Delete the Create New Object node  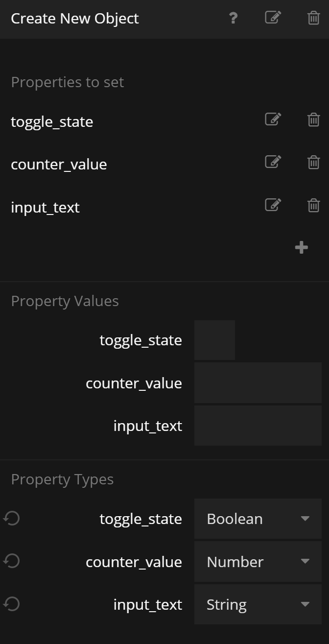pos(313,19)
